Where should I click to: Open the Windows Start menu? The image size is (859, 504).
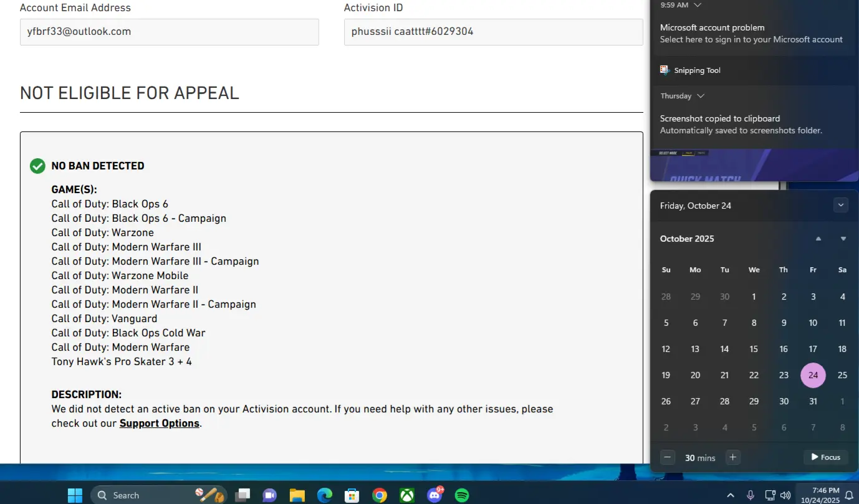75,495
